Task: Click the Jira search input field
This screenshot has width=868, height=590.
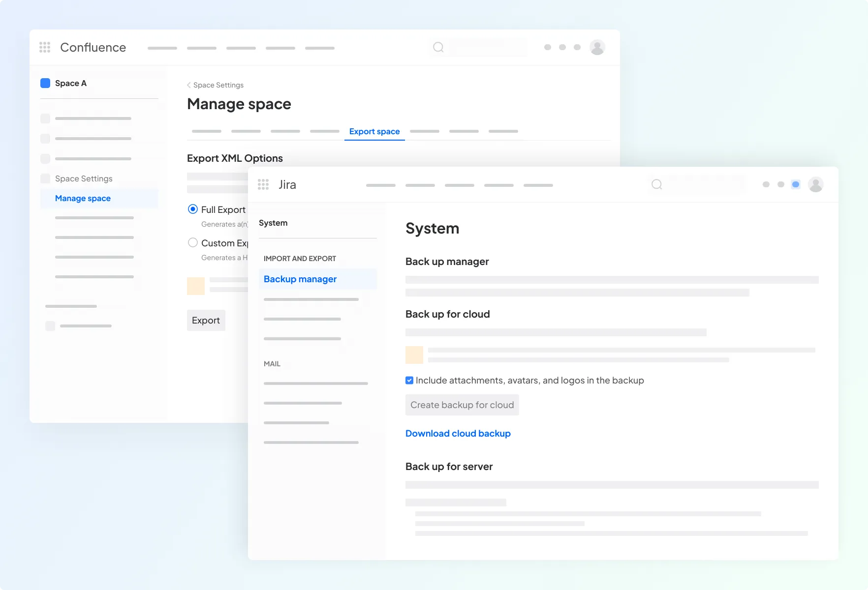Action: point(705,184)
